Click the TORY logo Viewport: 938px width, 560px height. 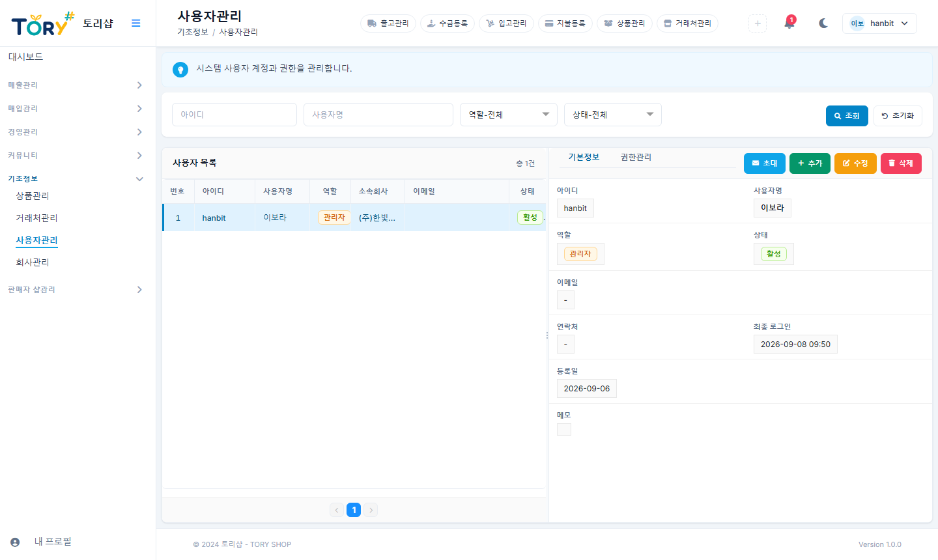pyautogui.click(x=43, y=24)
